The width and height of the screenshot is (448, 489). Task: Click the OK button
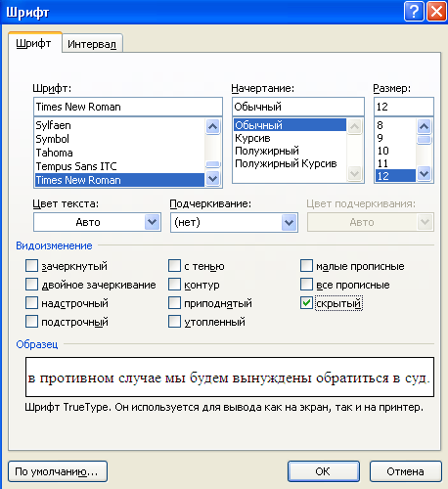[x=324, y=471]
